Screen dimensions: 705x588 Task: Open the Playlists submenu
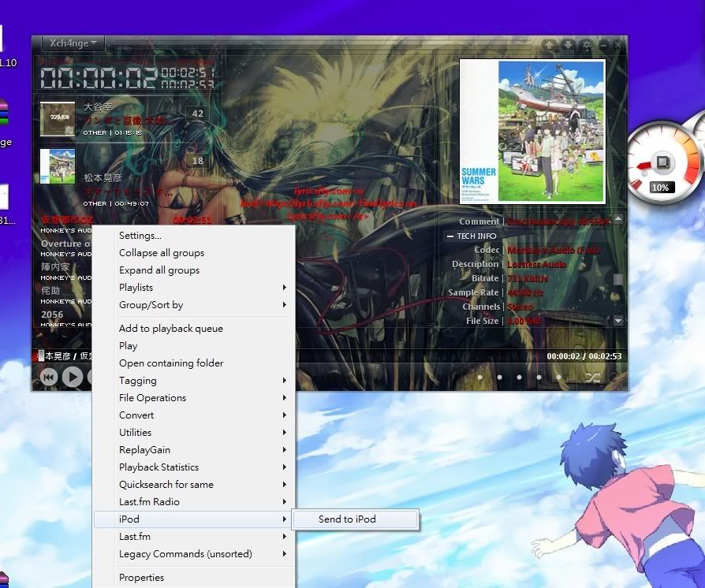point(194,287)
